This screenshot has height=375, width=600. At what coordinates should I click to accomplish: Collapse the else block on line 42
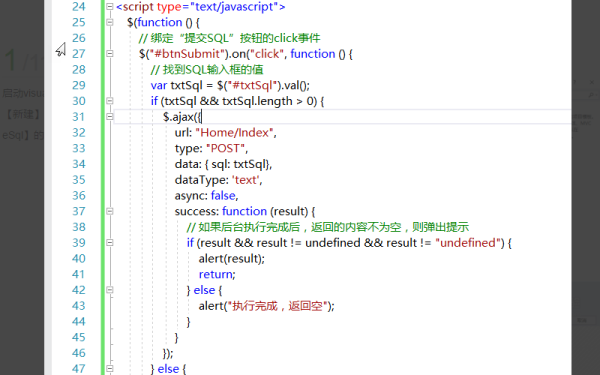click(x=110, y=290)
